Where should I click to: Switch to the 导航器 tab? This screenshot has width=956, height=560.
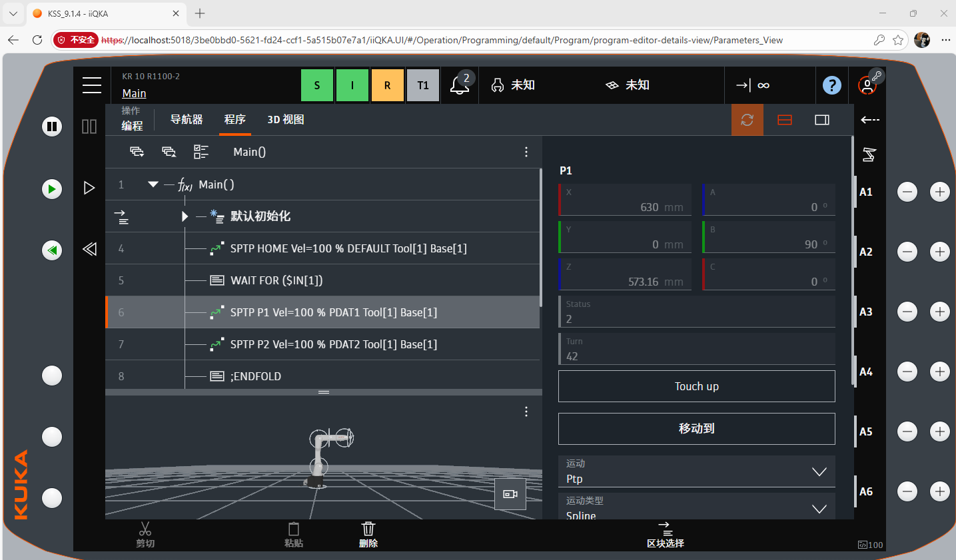pyautogui.click(x=187, y=120)
